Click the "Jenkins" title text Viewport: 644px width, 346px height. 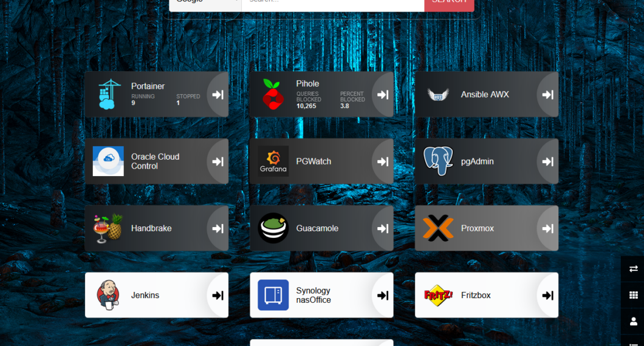(x=145, y=295)
